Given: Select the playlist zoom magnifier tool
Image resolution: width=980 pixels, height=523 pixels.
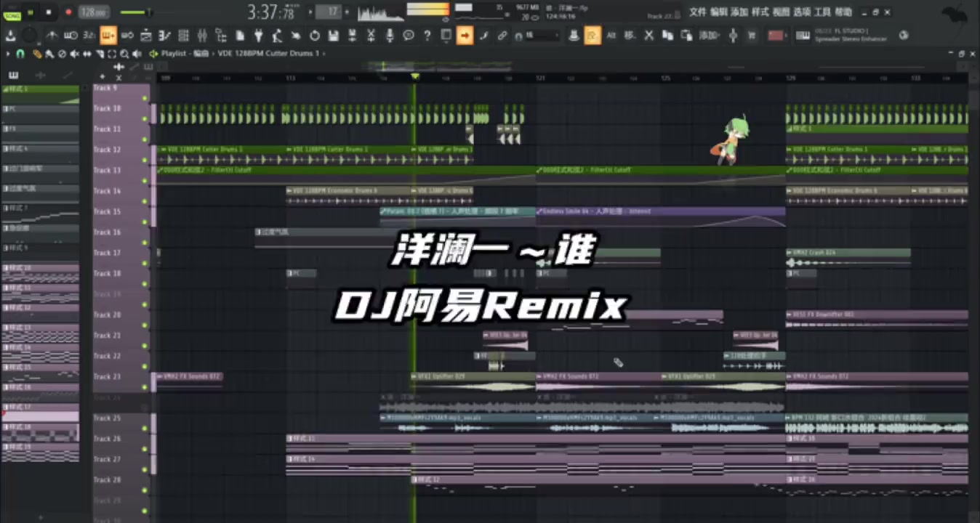Looking at the screenshot, I should [125, 54].
